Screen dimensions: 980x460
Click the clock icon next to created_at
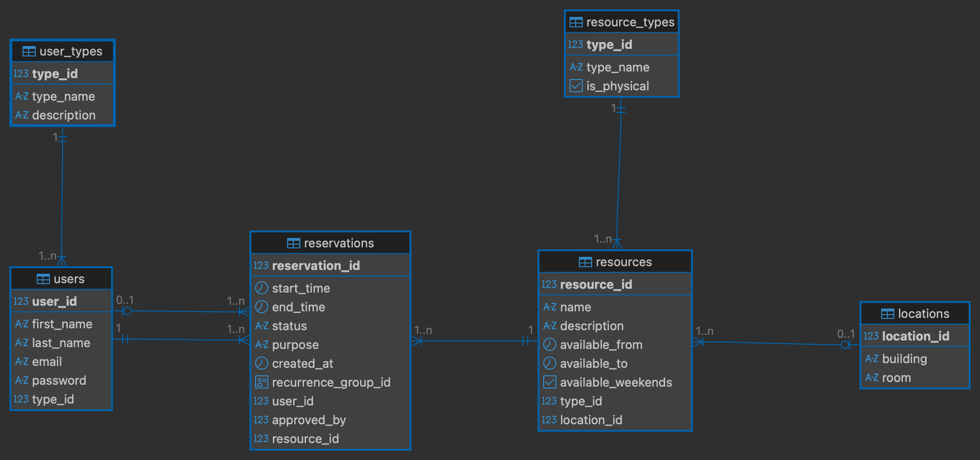(261, 363)
